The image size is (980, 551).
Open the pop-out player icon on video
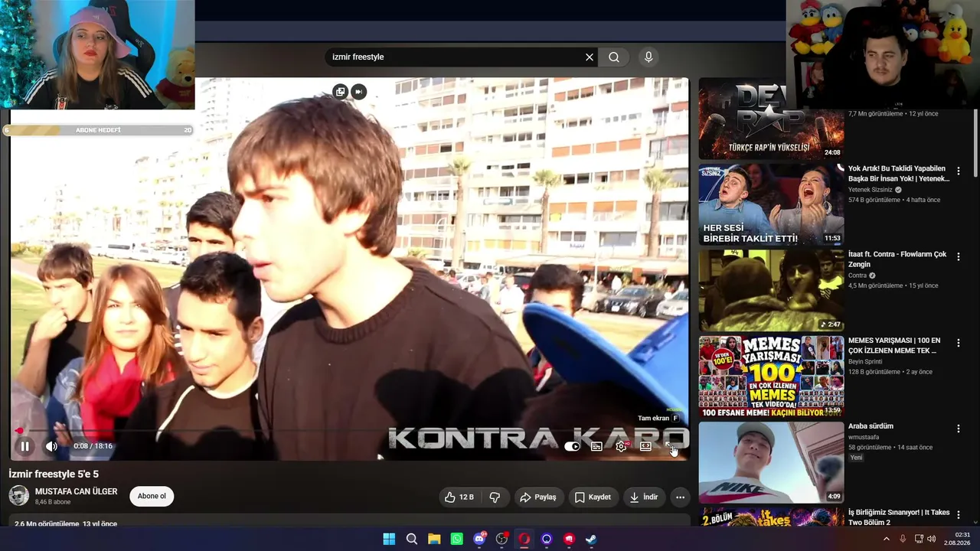[340, 92]
